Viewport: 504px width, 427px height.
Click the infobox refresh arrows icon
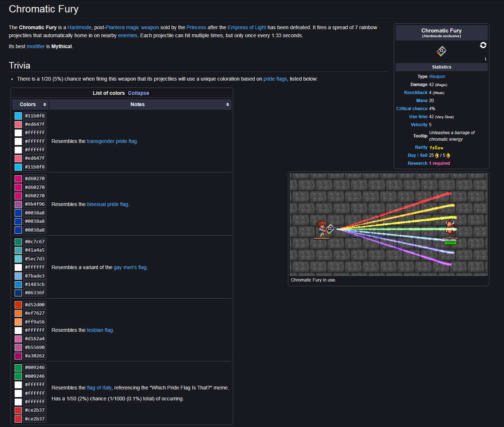click(x=483, y=45)
